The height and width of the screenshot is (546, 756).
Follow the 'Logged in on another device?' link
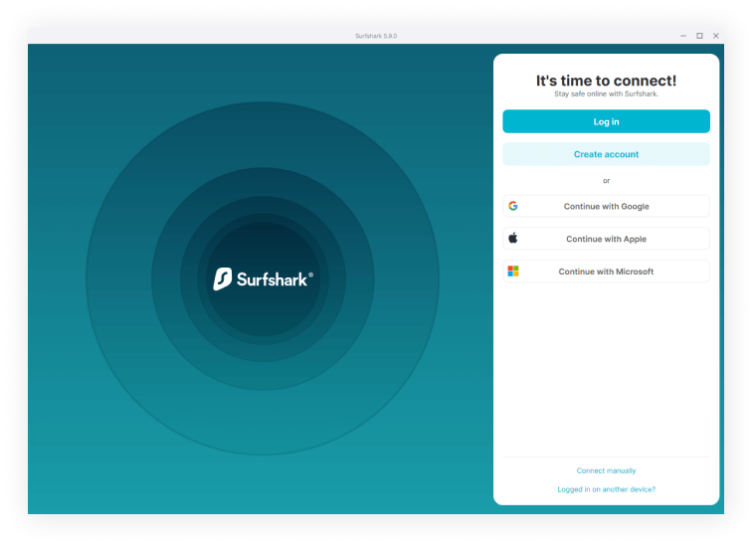[x=606, y=489]
